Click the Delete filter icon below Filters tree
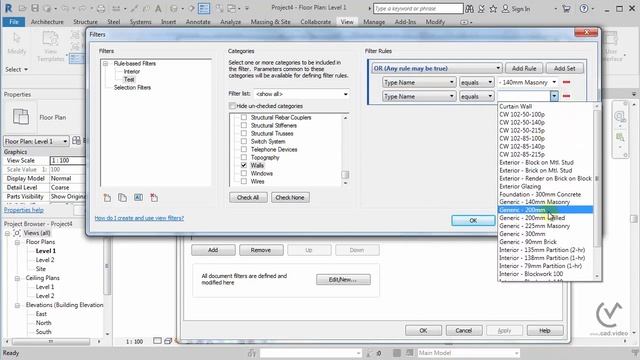Image resolution: width=640 pixels, height=360 pixels. click(154, 198)
